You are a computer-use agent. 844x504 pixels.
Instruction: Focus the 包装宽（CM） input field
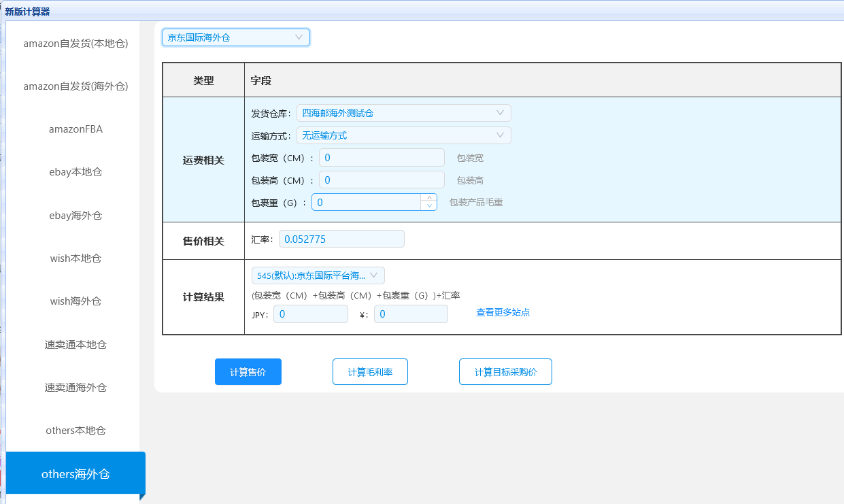[x=382, y=158]
